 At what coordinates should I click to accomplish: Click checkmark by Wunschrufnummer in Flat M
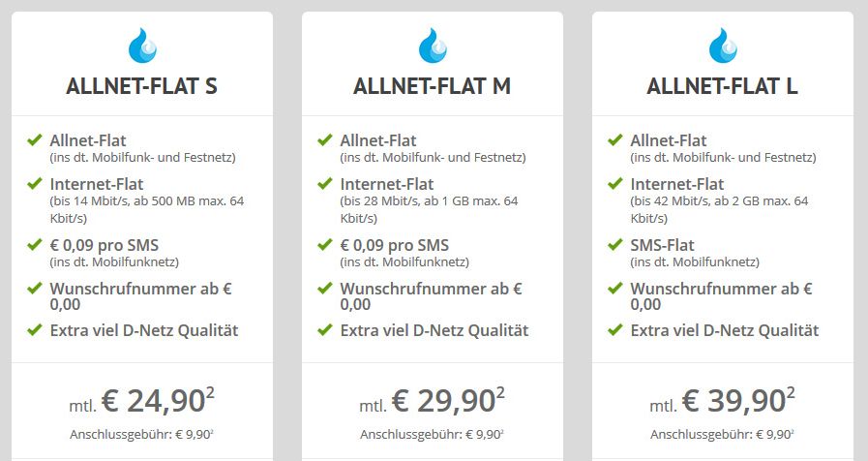(x=324, y=289)
